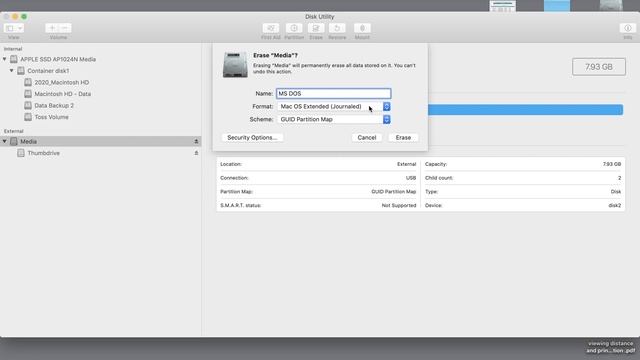The width and height of the screenshot is (640, 360).
Task: Add a volume with the plus button
Action: [52, 28]
